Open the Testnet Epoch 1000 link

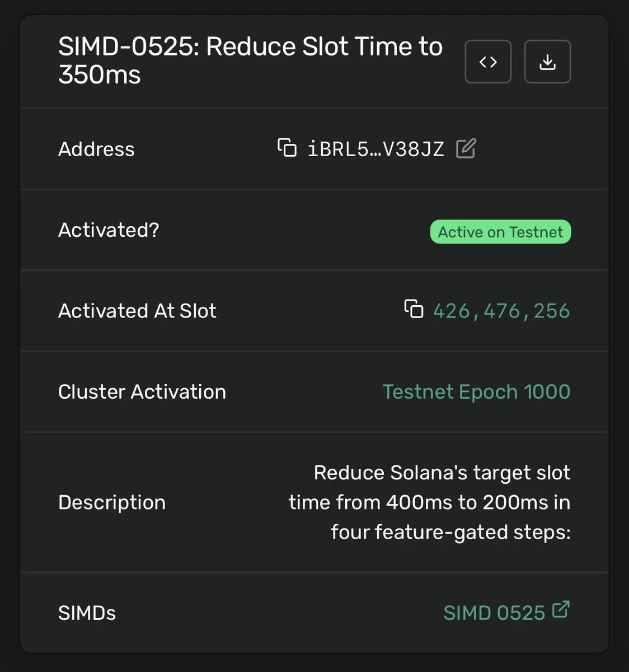tap(476, 391)
